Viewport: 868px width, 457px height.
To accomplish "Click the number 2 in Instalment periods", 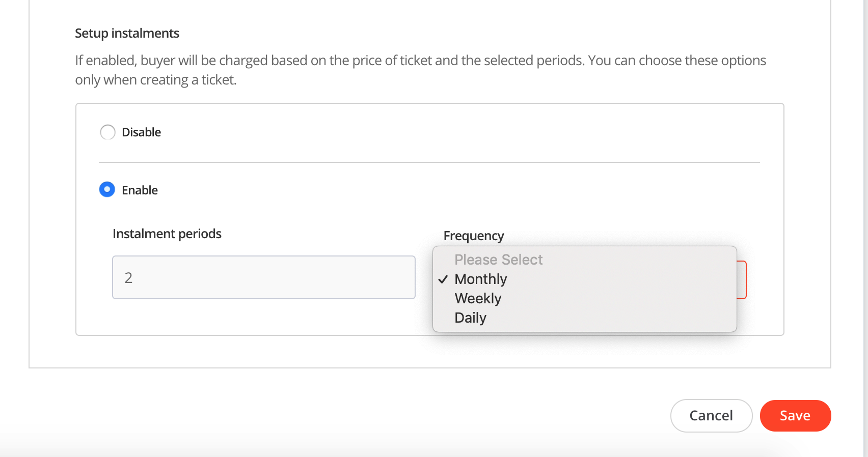I will (x=128, y=278).
